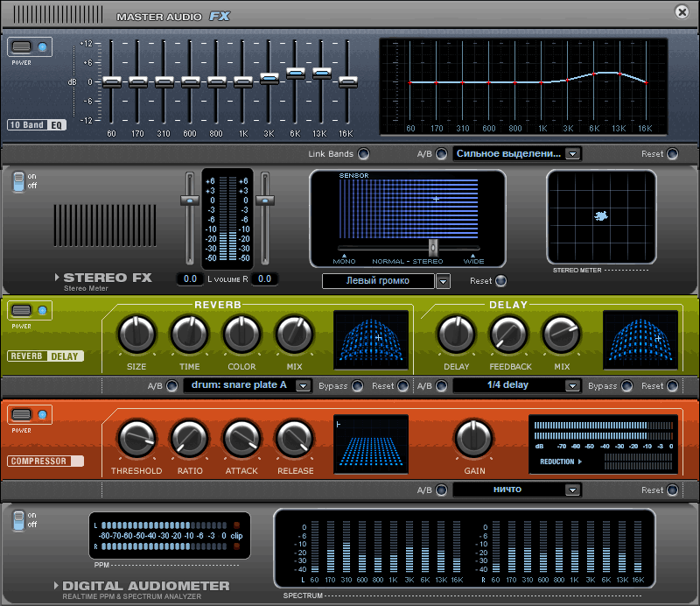Toggle the 10 Band EQ power switch

coord(21,46)
